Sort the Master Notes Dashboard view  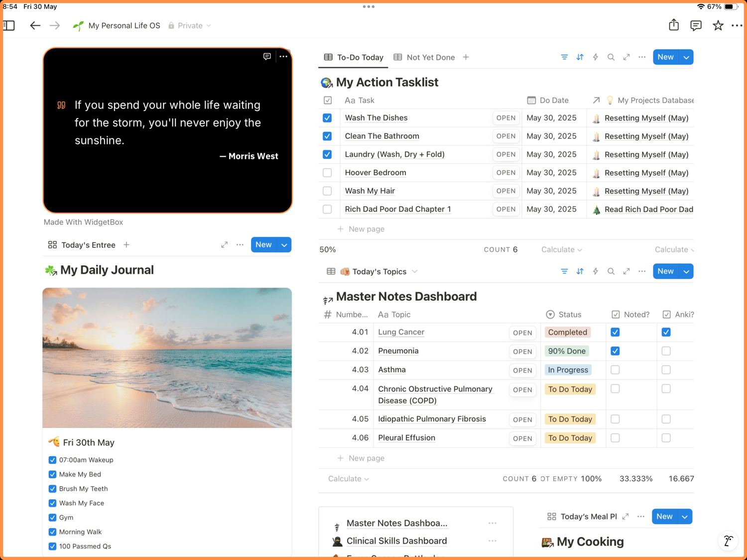[580, 271]
